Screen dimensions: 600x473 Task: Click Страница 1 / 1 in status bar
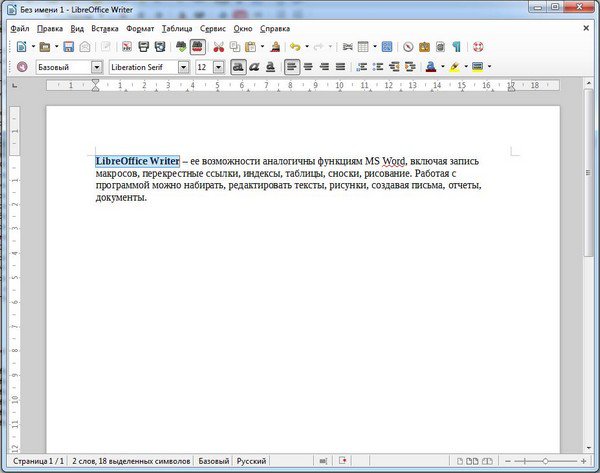point(32,462)
